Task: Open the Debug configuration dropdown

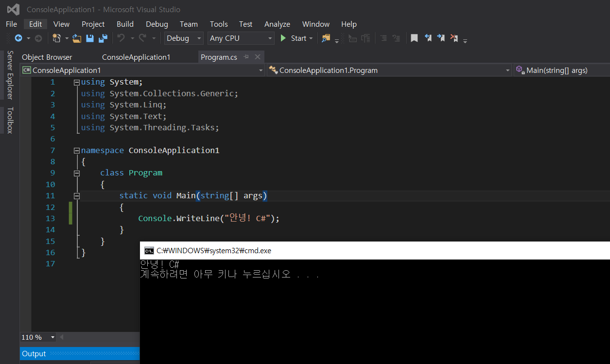Action: coord(184,38)
